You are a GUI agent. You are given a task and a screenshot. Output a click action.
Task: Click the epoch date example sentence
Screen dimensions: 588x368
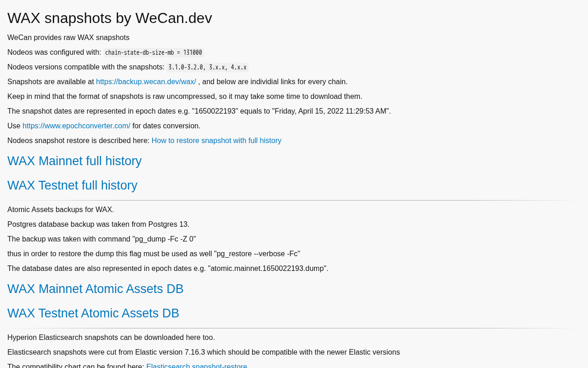click(x=199, y=111)
